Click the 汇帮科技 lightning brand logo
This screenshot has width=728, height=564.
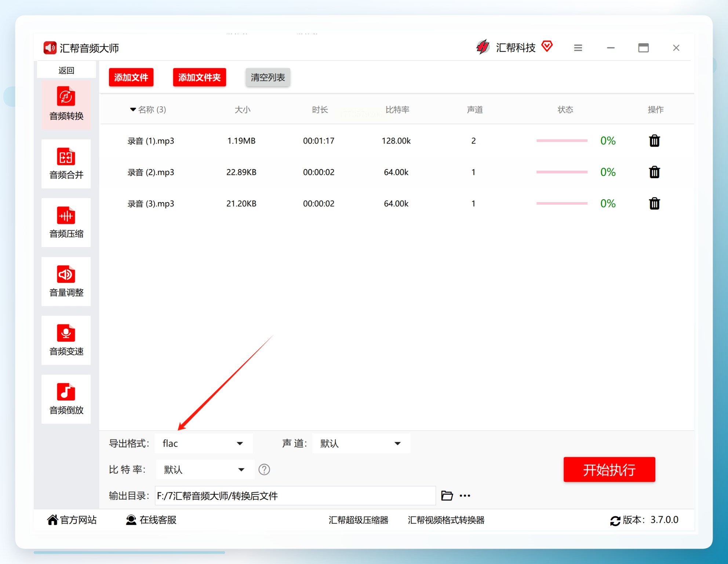(x=483, y=47)
